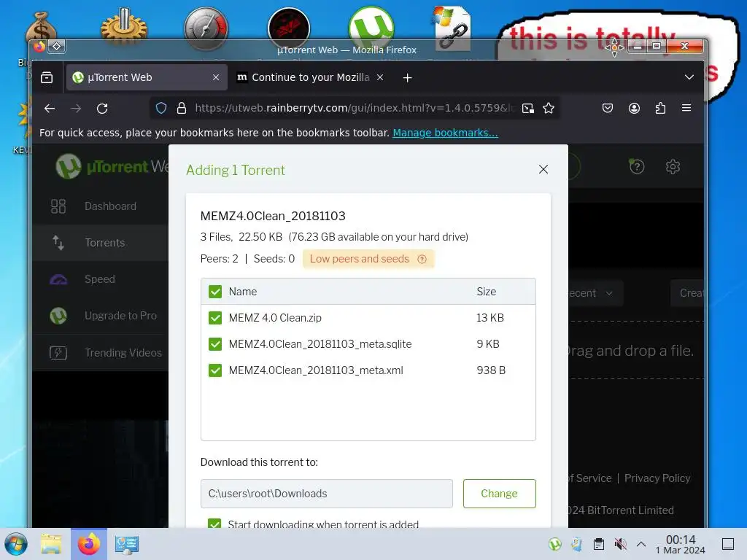This screenshot has width=747, height=560.
Task: Open tracking protection shield icon
Action: coord(161,109)
